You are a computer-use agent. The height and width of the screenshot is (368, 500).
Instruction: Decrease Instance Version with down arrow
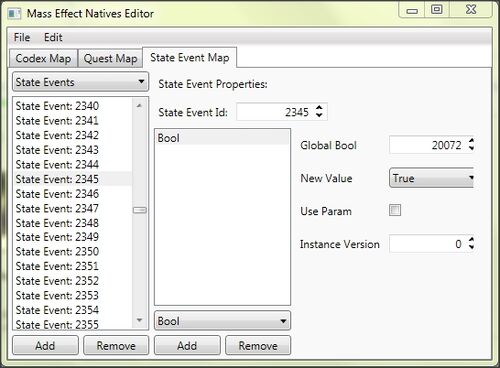[x=471, y=248]
